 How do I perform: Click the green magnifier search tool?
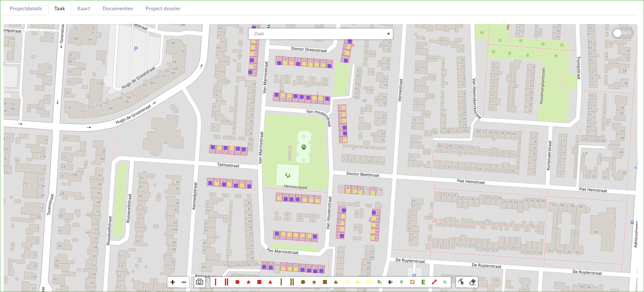tap(445, 282)
